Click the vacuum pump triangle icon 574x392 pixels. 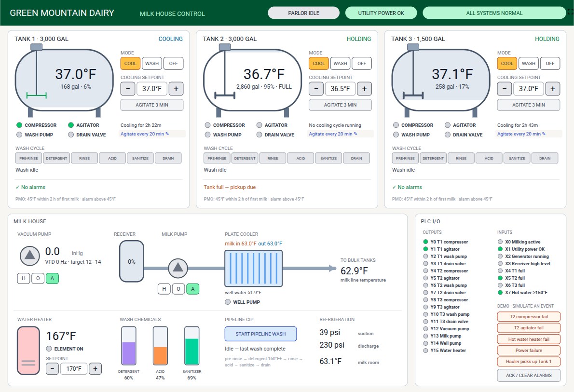29,256
